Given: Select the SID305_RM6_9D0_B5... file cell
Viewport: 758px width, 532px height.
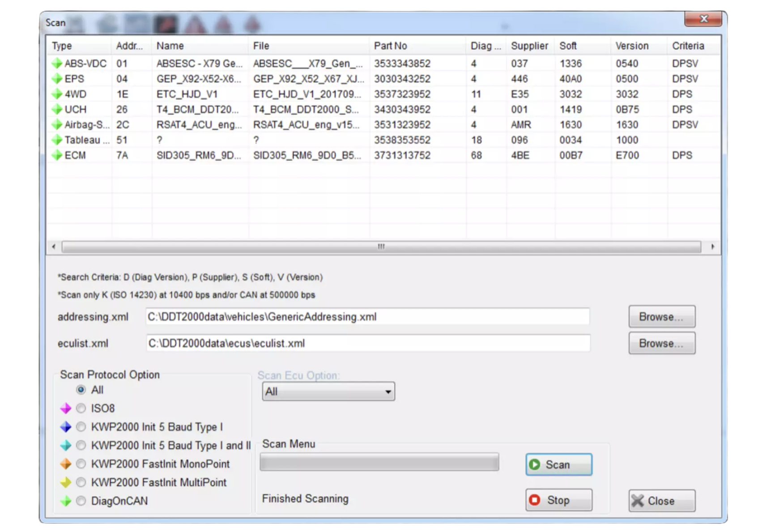Looking at the screenshot, I should pyautogui.click(x=307, y=155).
